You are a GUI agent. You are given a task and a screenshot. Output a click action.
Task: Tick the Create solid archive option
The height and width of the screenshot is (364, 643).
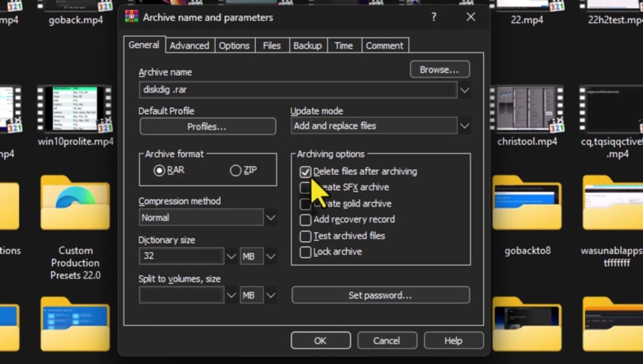click(305, 204)
